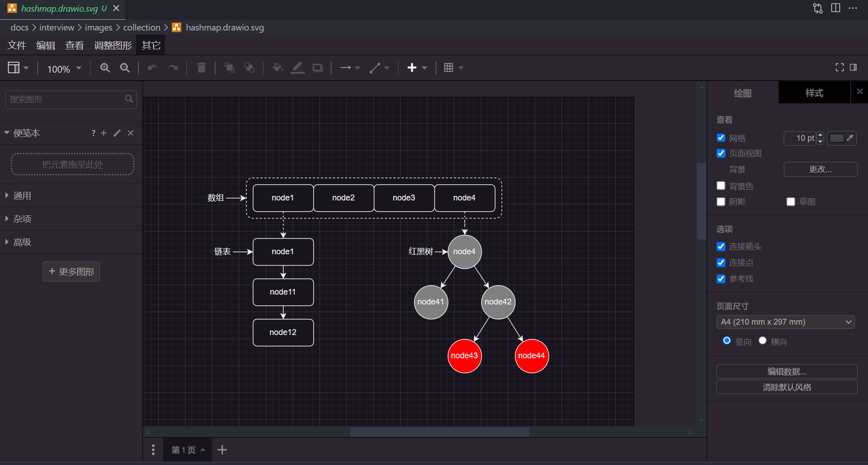868x465 pixels.
Task: Select the 横向 radio button
Action: coord(763,341)
